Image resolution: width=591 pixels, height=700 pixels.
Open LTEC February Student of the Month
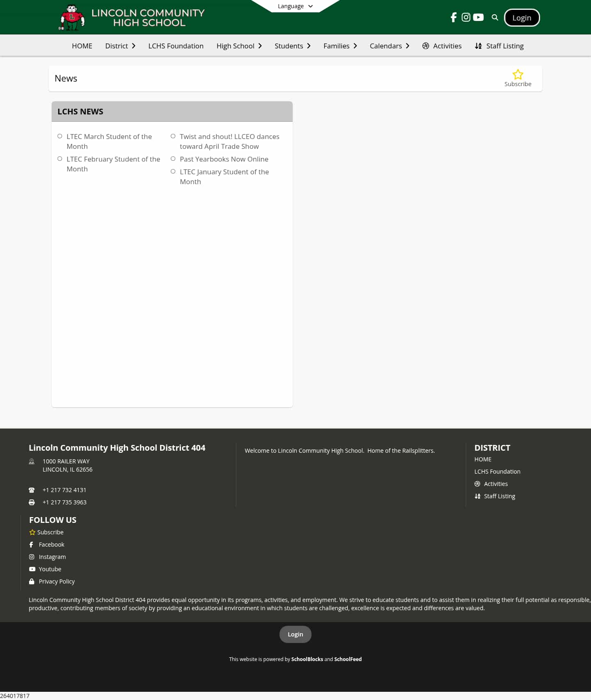tap(113, 164)
